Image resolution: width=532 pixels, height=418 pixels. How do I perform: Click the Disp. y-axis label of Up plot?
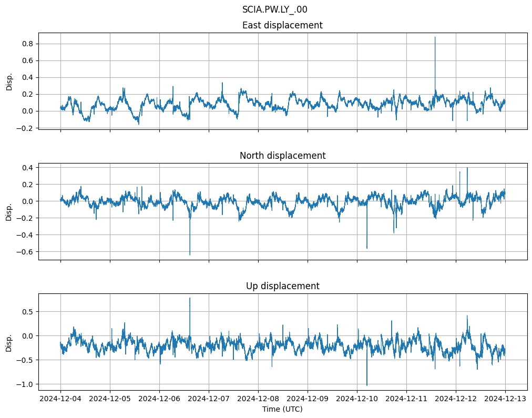(x=9, y=342)
